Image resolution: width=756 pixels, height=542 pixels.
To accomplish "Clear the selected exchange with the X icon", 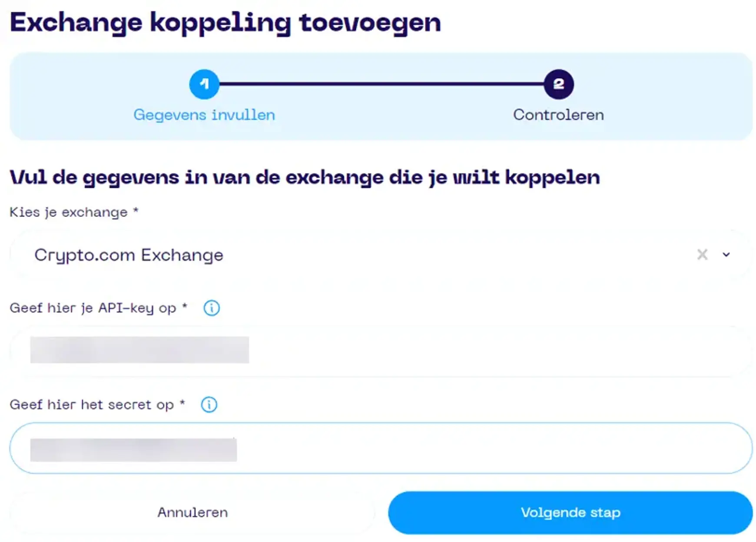I will (x=702, y=254).
